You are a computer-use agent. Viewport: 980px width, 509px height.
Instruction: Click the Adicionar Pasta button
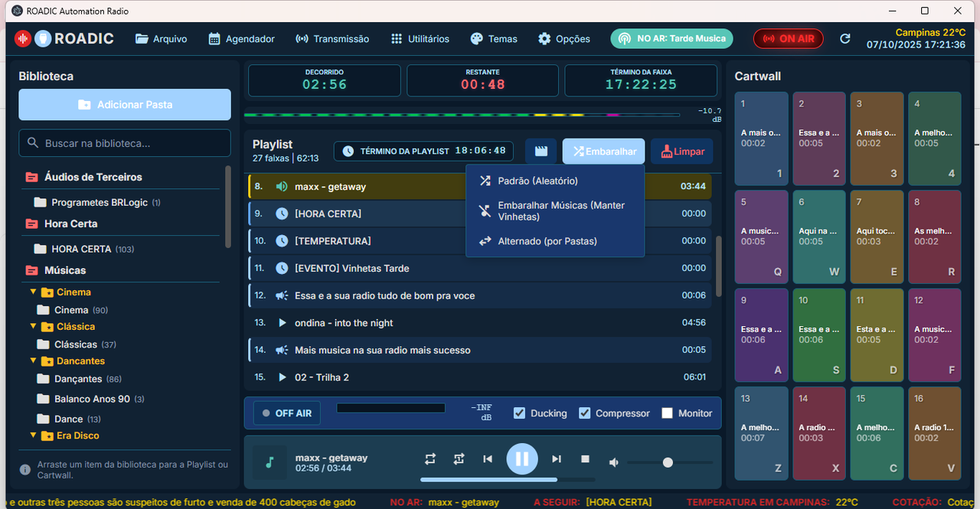(x=125, y=105)
